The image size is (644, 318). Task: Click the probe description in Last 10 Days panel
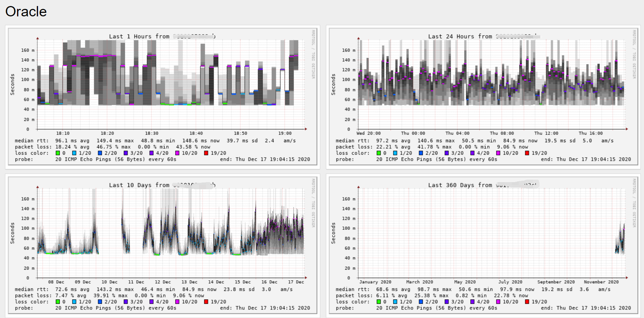[116, 308]
